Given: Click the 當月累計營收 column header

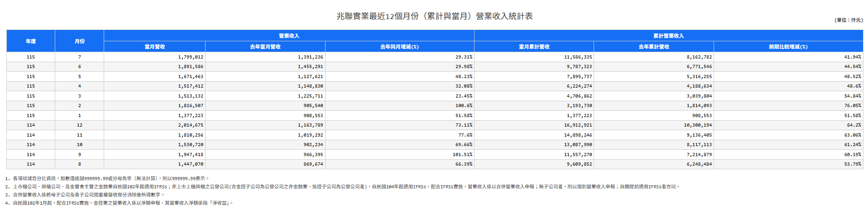Looking at the screenshot, I should click(534, 46).
